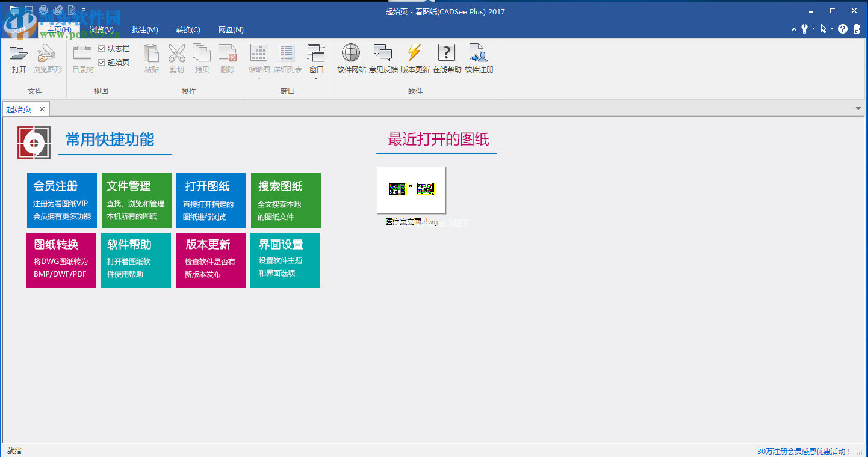Click the 就绪 status bar text

(13, 451)
